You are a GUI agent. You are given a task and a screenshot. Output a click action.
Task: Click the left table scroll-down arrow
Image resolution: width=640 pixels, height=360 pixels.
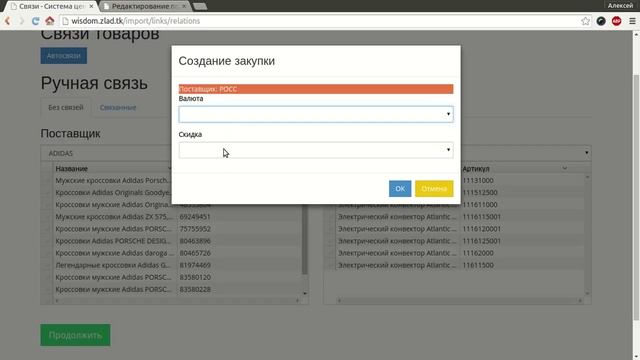click(304, 293)
